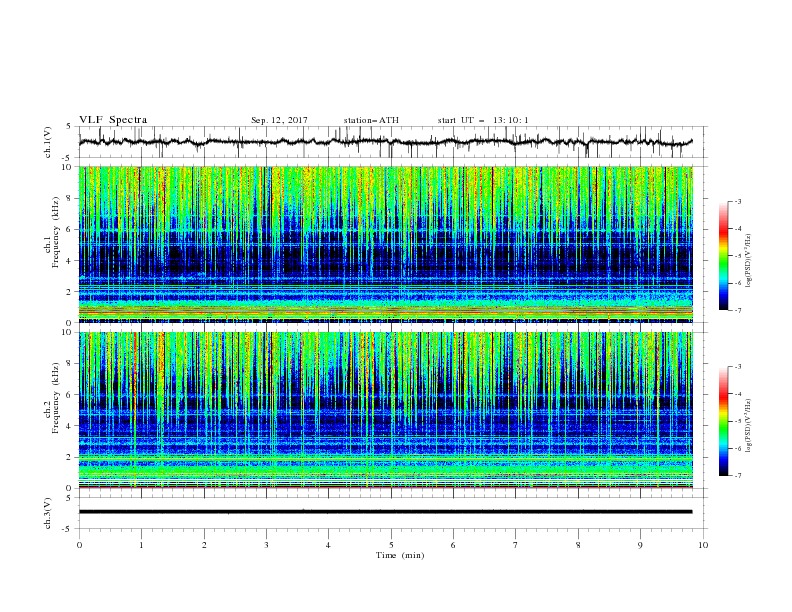Click the 'VLF Spectra' title text
Viewport: 792px width, 612px height.
click(x=113, y=120)
